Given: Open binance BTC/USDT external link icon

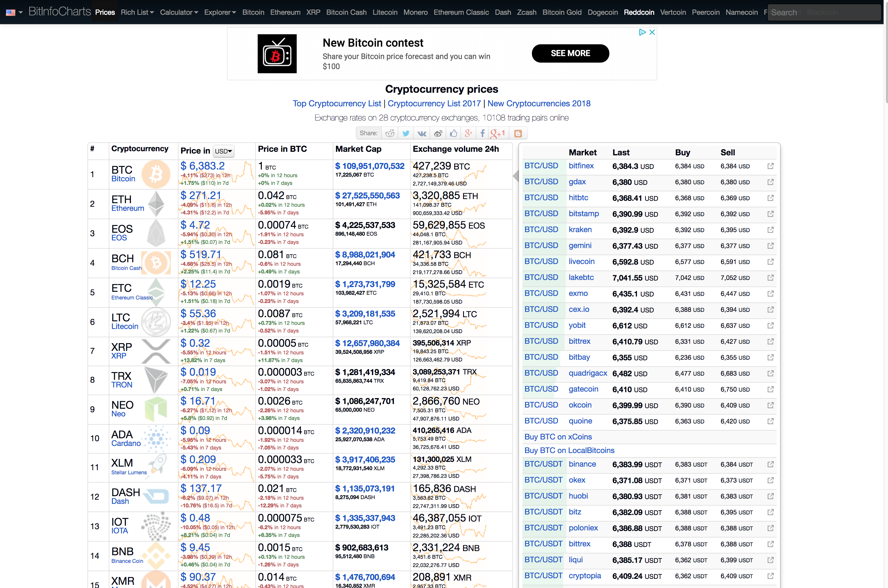Looking at the screenshot, I should [770, 464].
